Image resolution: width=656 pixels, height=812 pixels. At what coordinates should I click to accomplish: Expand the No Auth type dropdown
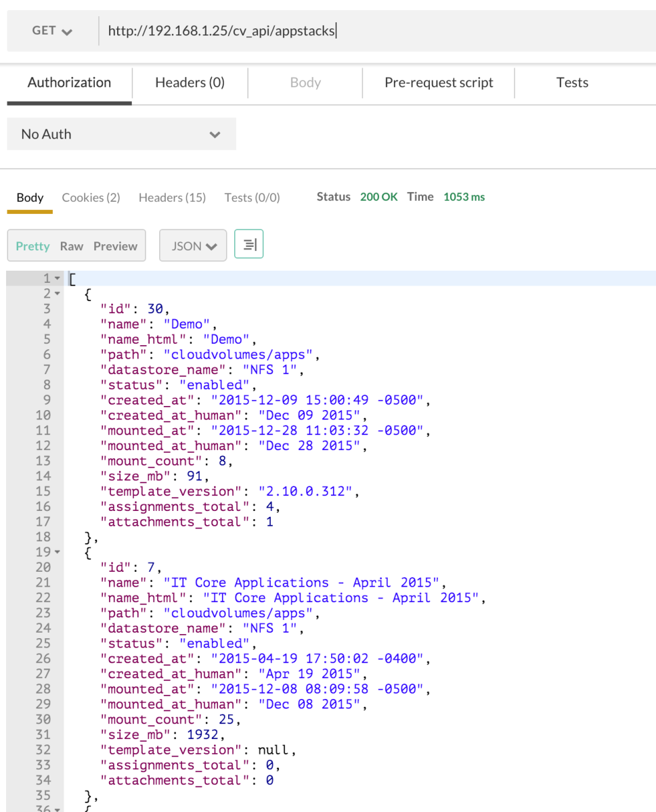coord(121,134)
